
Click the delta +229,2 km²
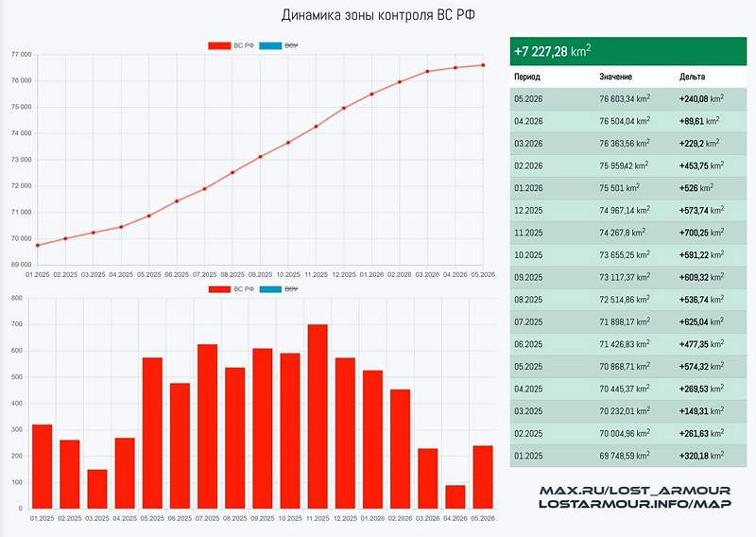click(x=699, y=144)
